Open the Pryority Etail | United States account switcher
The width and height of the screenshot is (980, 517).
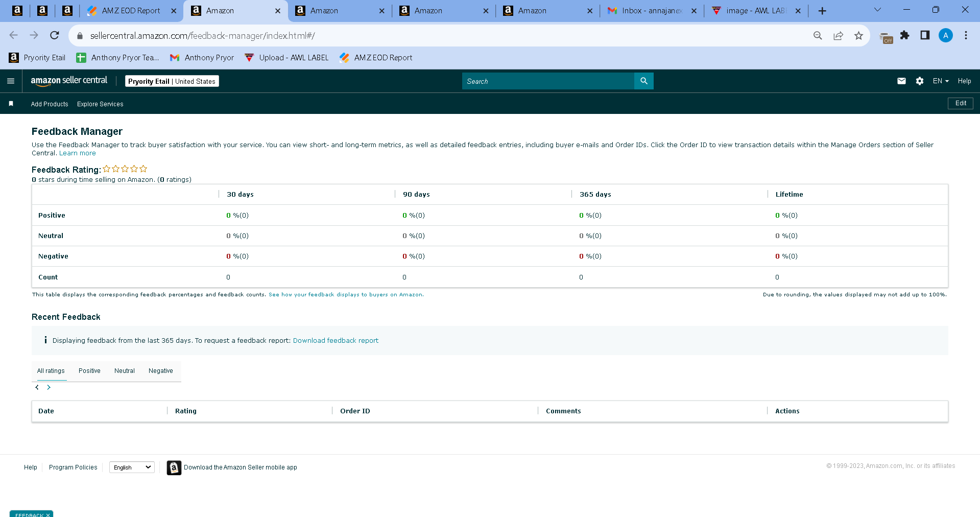172,81
